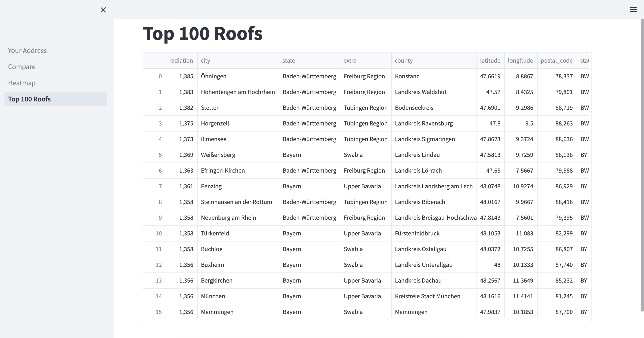
Task: Navigate to the Compare page
Action: [22, 67]
